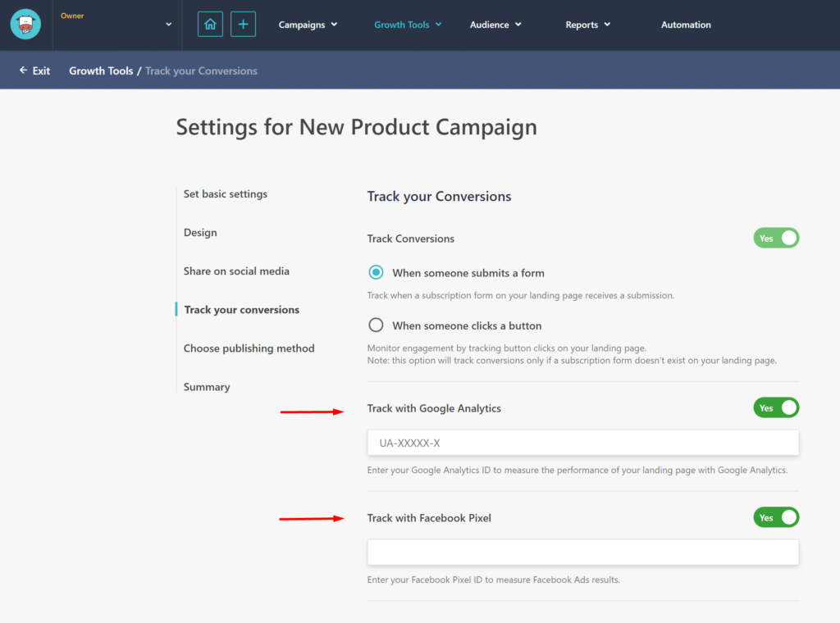The height and width of the screenshot is (623, 840).
Task: Click 'When someone clicks a button' label
Action: tap(467, 326)
